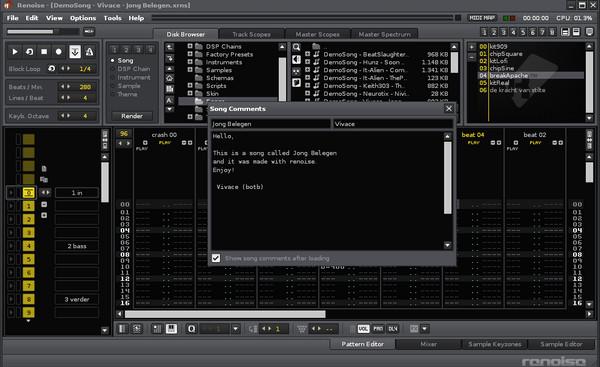Image resolution: width=600 pixels, height=367 pixels.
Task: Expand the Instruments folder
Action: click(x=190, y=62)
